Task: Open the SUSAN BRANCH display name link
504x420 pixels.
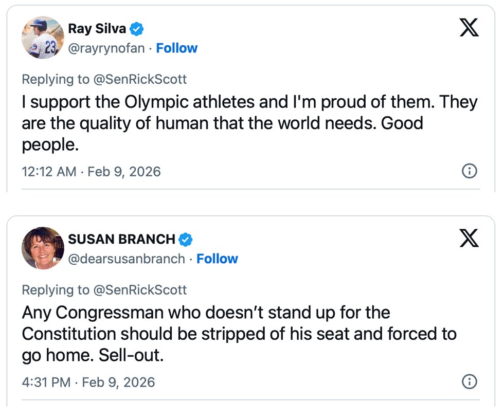Action: click(x=121, y=240)
